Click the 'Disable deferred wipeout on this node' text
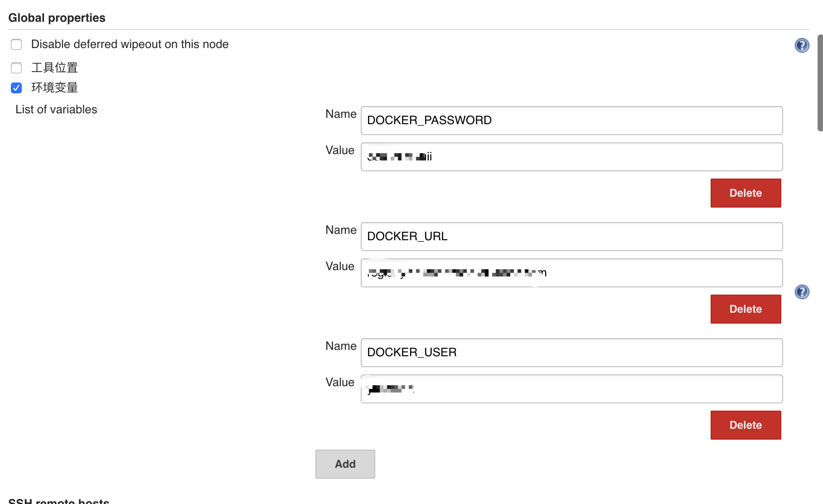The height and width of the screenshot is (504, 823). click(x=130, y=44)
